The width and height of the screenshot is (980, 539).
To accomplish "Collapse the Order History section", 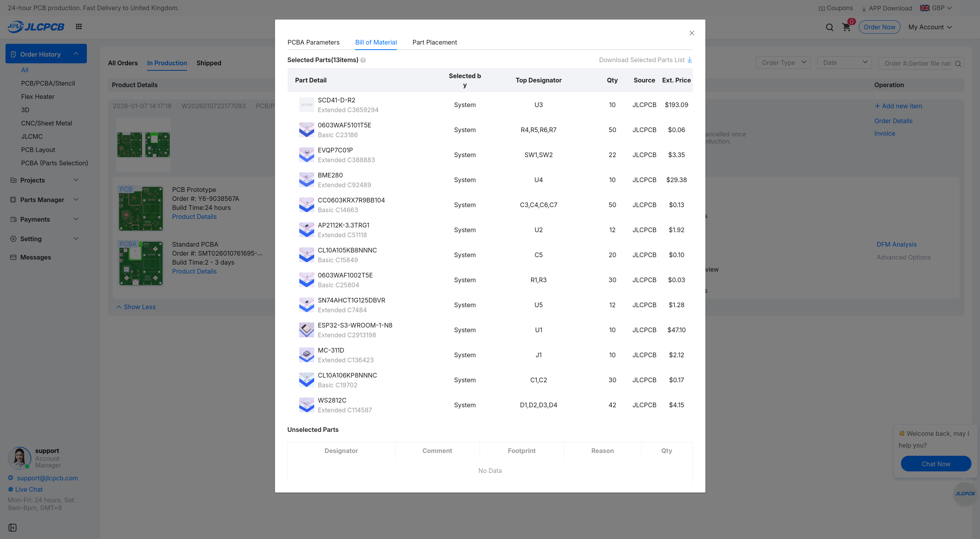I will [76, 54].
